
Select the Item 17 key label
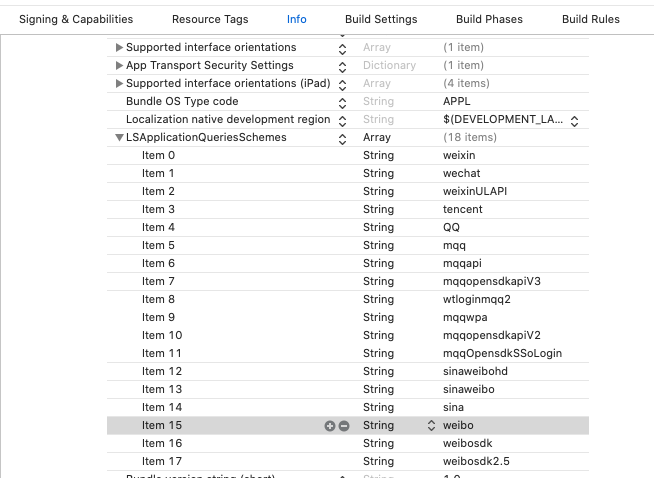coord(162,461)
